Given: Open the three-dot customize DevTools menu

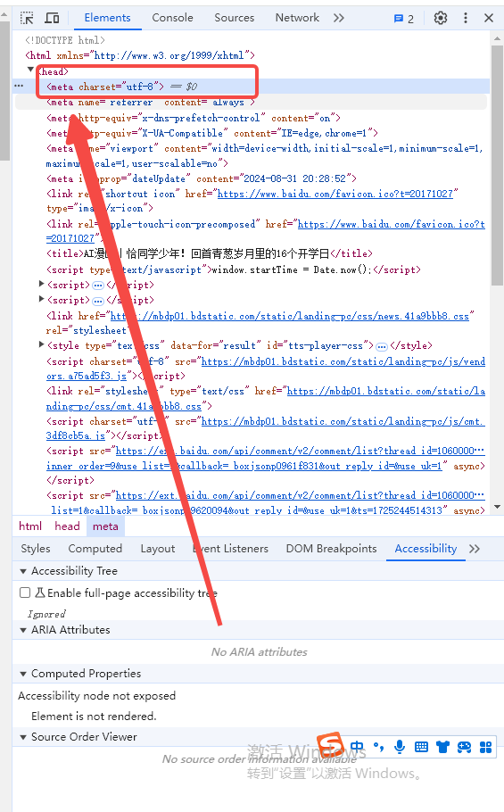Looking at the screenshot, I should coord(465,18).
